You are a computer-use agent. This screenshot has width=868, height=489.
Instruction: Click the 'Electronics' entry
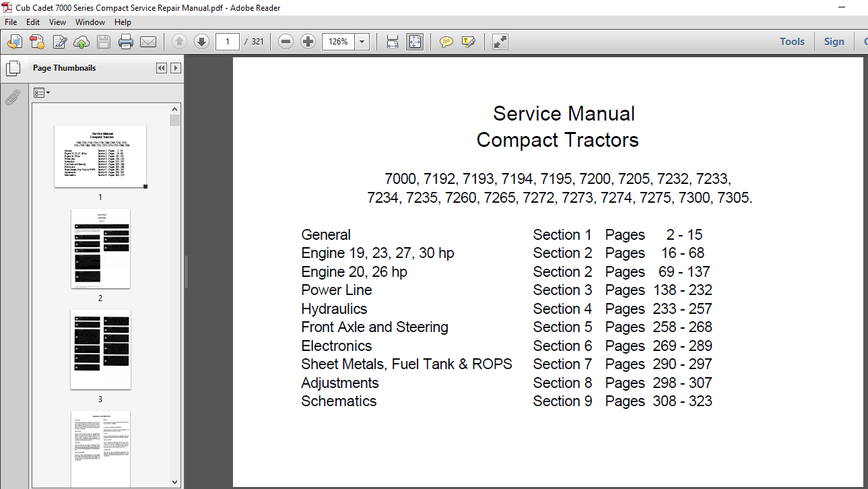coord(337,346)
